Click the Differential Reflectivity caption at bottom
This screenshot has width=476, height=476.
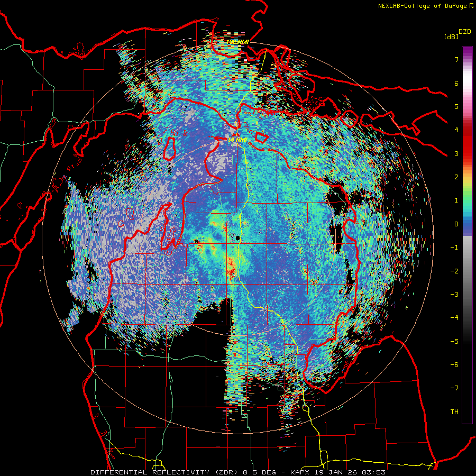(238, 472)
